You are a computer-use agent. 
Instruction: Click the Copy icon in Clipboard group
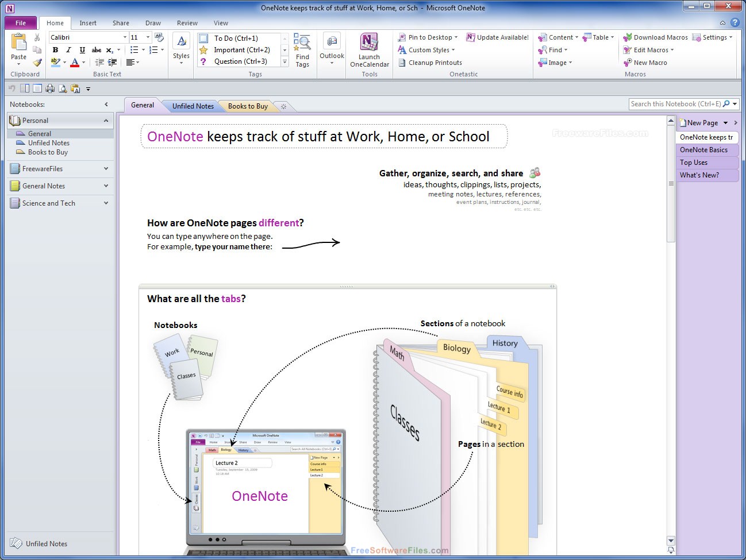(37, 50)
